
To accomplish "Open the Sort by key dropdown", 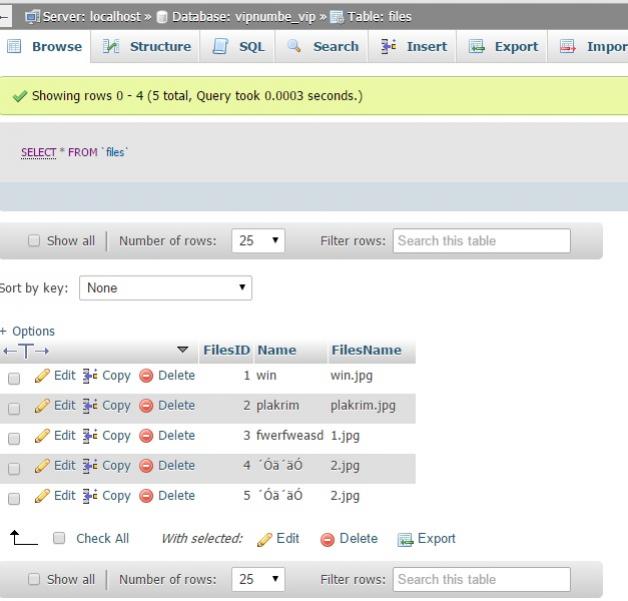I will point(165,288).
